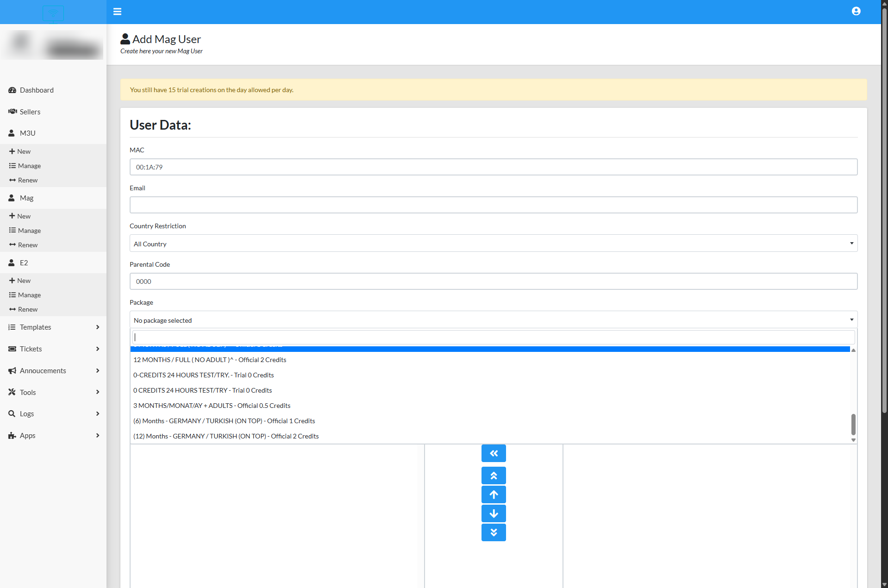
Task: Open the Country Restriction dropdown
Action: click(493, 244)
